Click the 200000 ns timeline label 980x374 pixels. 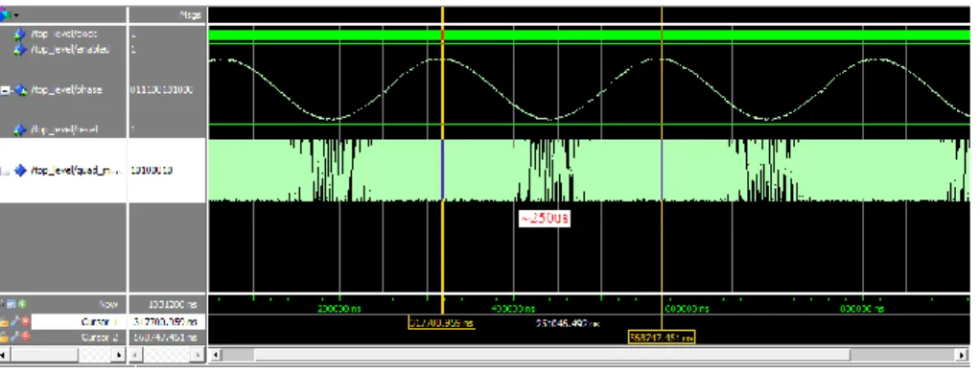[339, 309]
